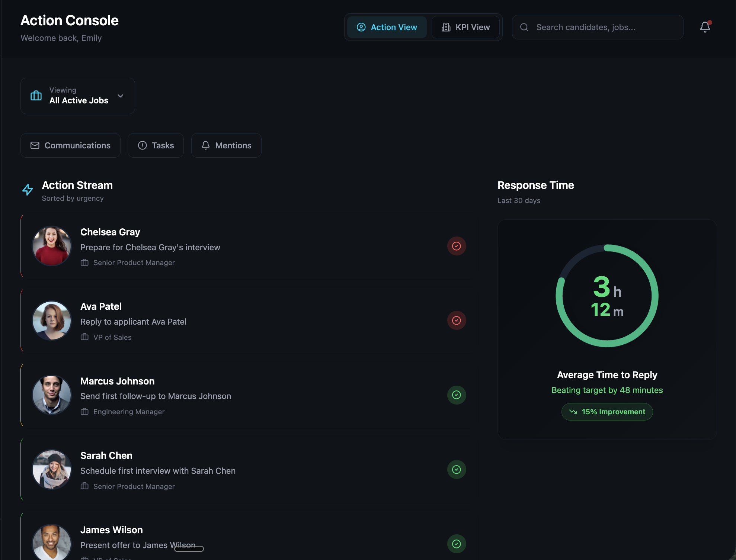Click the person icon in Action View tab
Viewport: 736px width, 560px height.
point(360,27)
